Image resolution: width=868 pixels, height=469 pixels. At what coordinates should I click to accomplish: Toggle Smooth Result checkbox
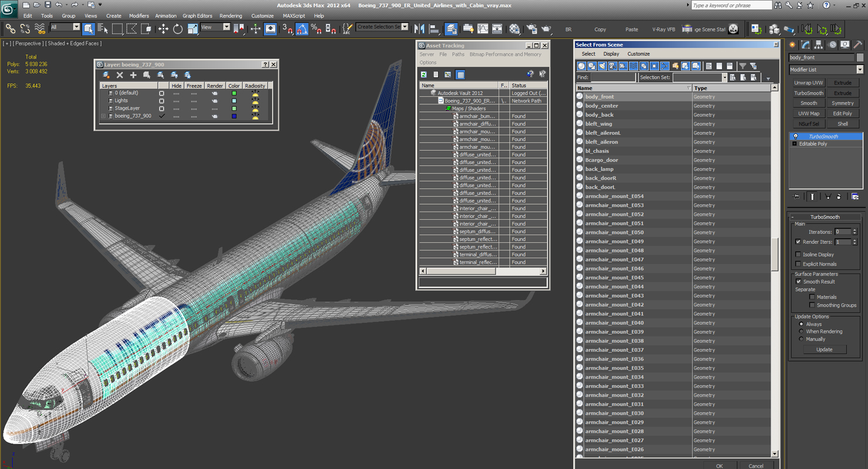pos(798,281)
